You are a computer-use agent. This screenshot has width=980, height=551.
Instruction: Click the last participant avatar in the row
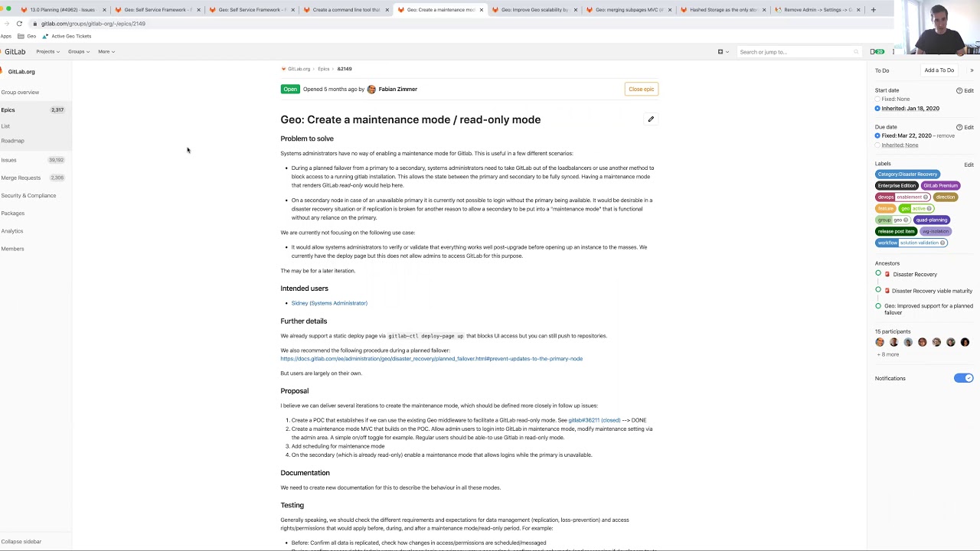965,343
